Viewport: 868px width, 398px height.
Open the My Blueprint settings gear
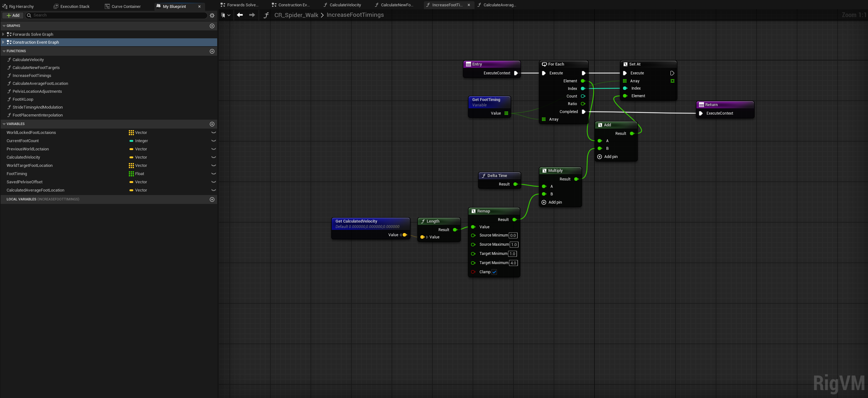click(212, 16)
